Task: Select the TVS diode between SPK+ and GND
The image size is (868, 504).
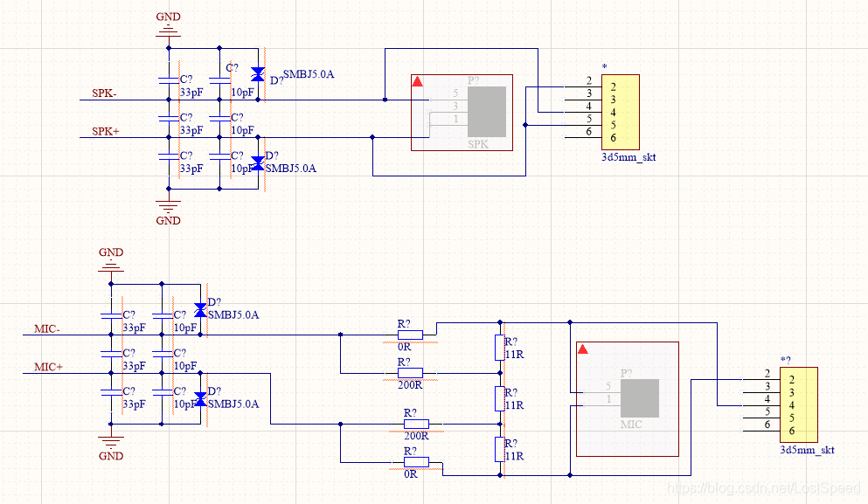Action: (x=258, y=163)
